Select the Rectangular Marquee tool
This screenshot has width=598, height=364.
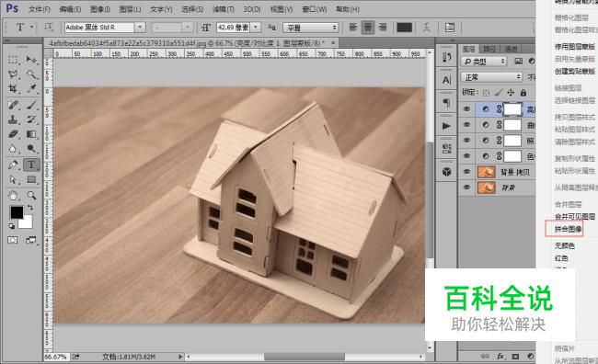(13, 60)
